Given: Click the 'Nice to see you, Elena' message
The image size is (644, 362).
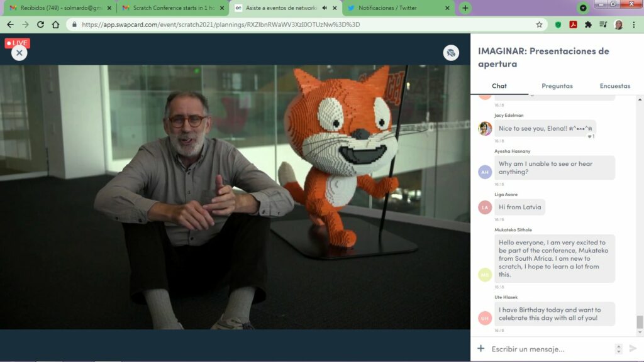Looking at the screenshot, I should click(545, 128).
